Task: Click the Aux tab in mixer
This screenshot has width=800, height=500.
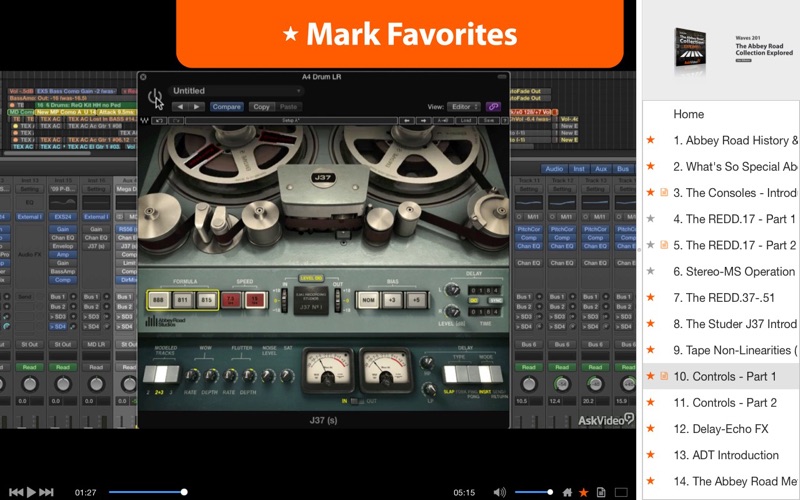Action: tap(601, 168)
